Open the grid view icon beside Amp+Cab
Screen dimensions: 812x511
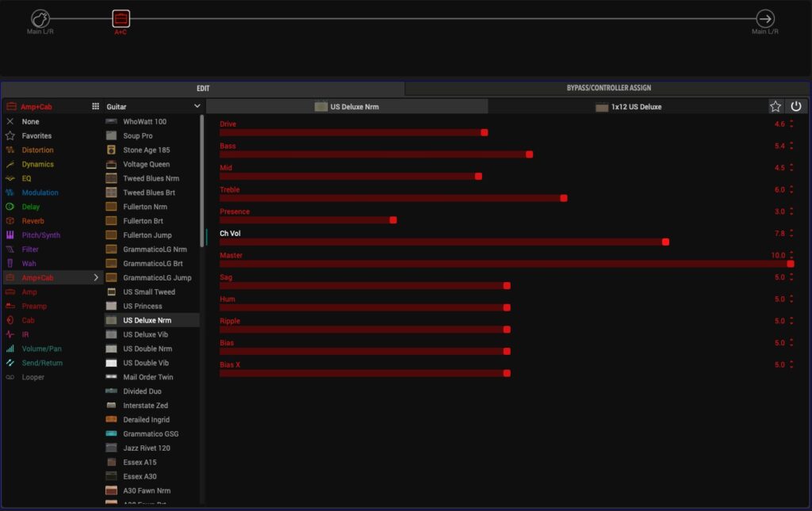click(x=96, y=106)
